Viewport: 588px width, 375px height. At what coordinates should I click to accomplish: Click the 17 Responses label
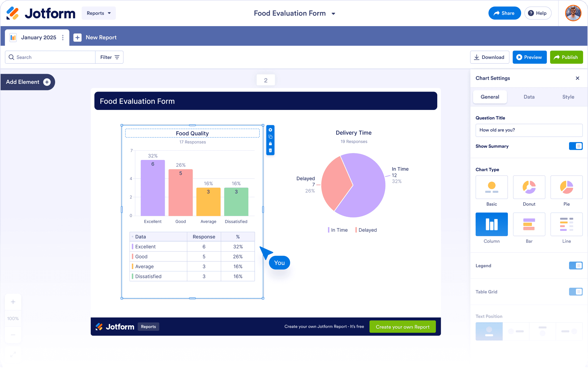tap(192, 142)
